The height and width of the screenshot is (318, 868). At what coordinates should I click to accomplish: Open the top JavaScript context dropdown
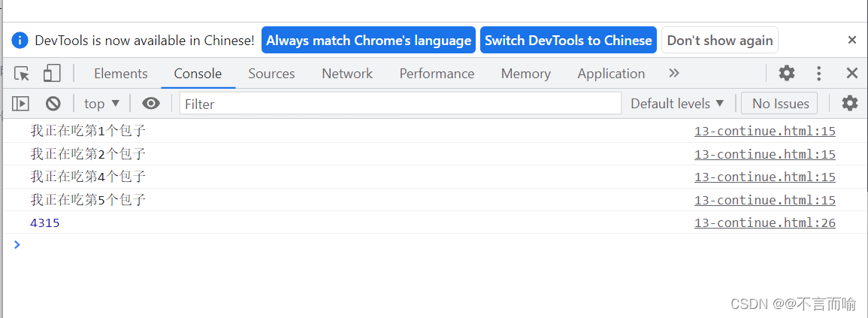click(x=101, y=104)
